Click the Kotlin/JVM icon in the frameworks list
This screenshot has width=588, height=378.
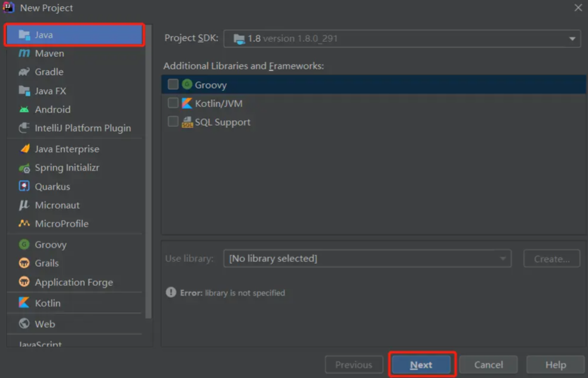click(x=187, y=103)
